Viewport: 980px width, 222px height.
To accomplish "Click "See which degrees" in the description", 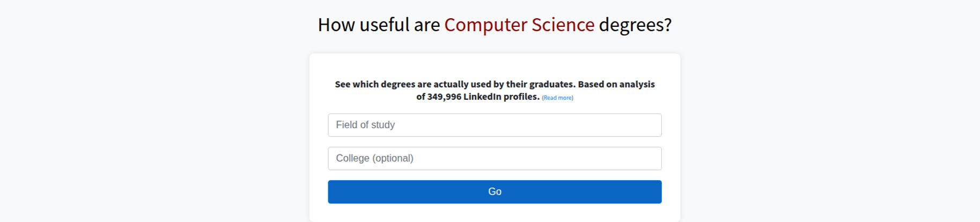I will 375,84.
